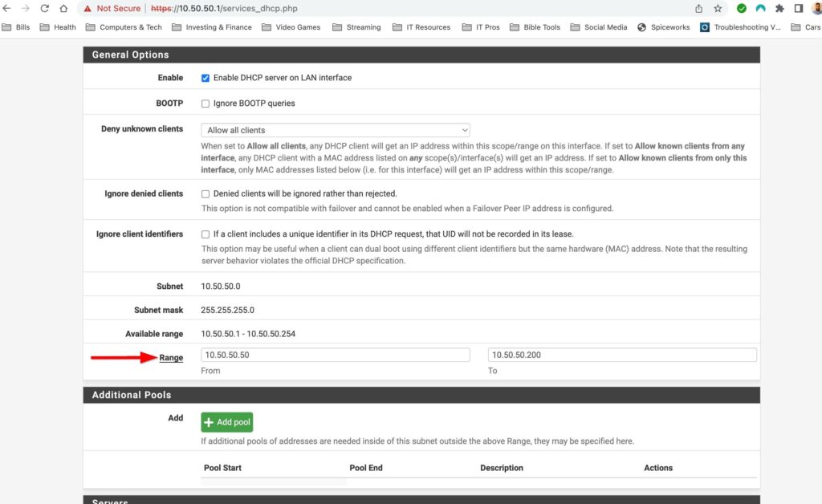
Task: Check the Ignore client identifiers box
Action: coord(205,234)
